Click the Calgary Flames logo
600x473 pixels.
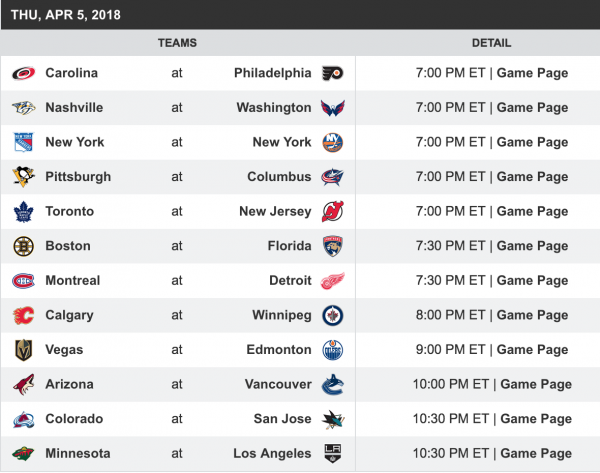click(23, 315)
